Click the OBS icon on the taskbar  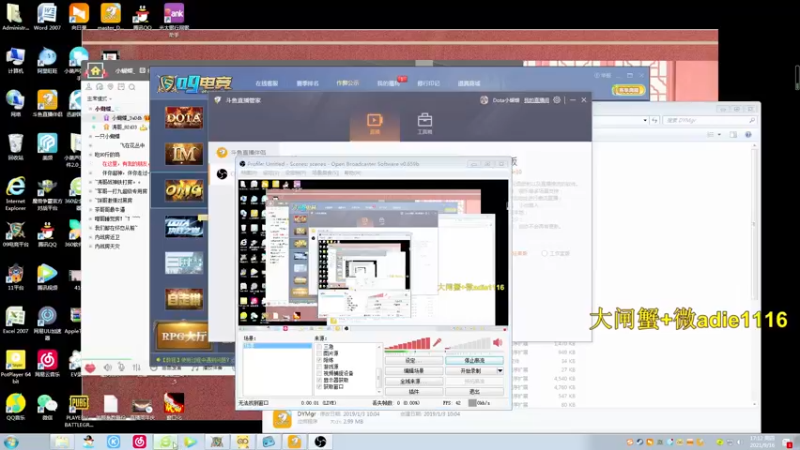320,441
